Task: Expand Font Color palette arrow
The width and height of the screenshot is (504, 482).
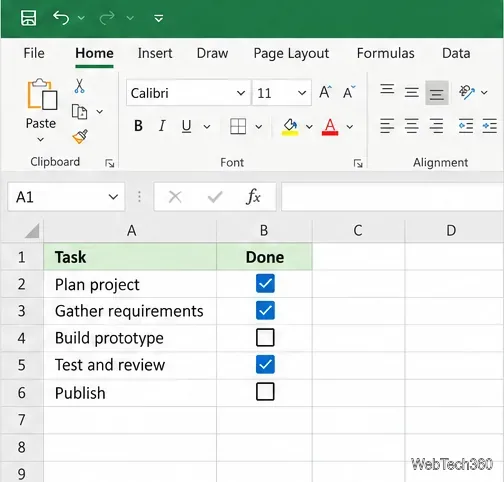Action: pos(350,127)
